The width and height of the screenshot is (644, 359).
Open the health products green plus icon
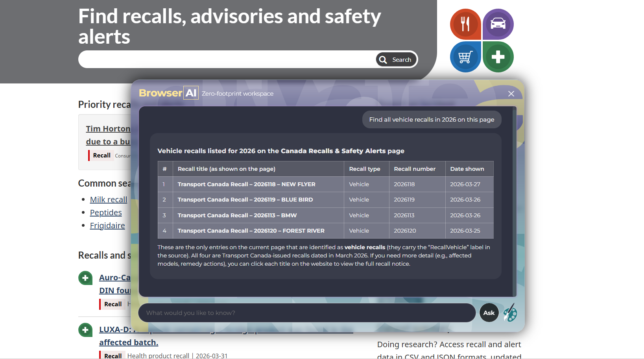(x=498, y=57)
